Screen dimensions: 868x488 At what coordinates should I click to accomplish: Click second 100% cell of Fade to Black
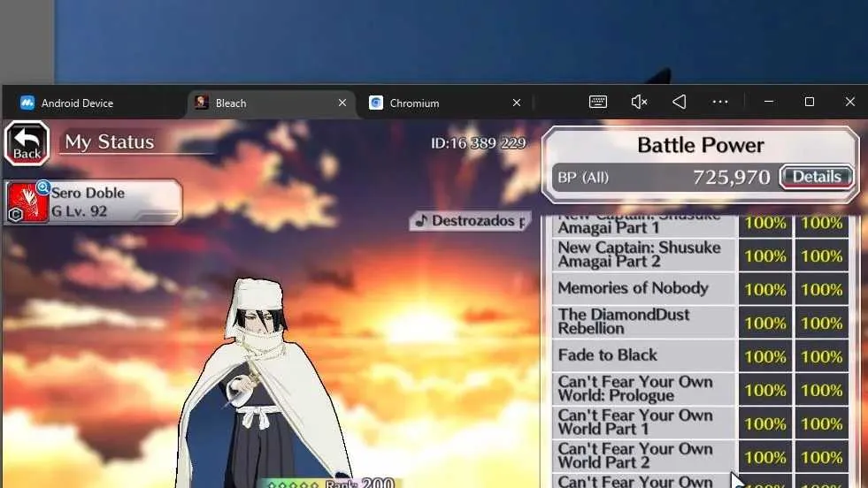coord(821,356)
